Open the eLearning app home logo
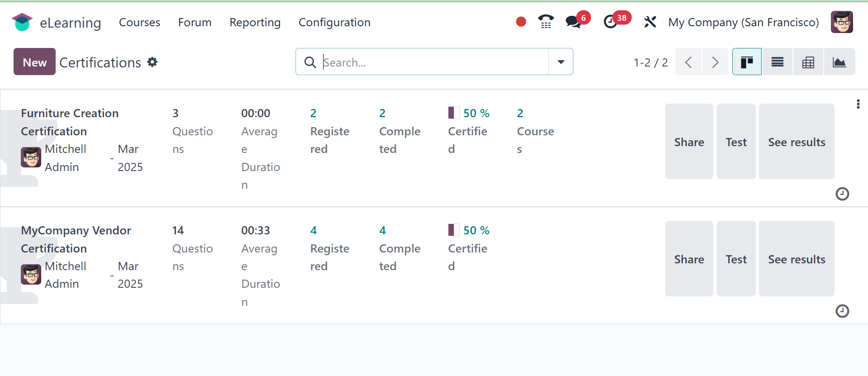Screen dimensions: 868x376 [22, 22]
